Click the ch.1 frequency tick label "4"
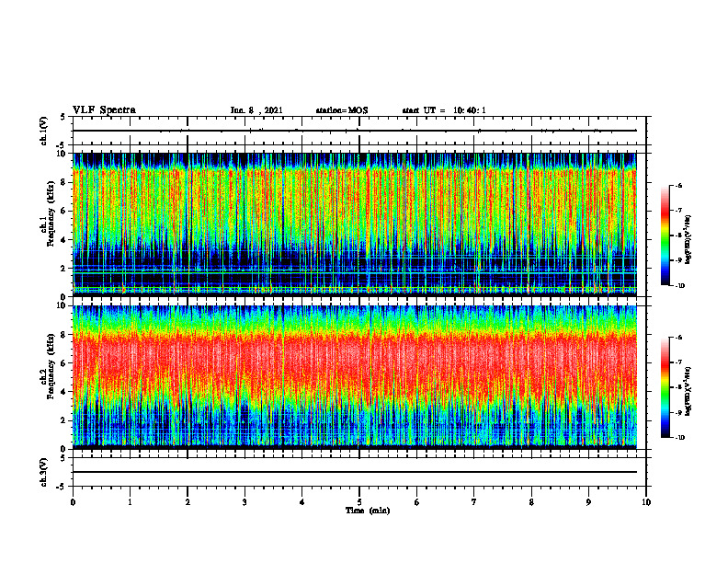 coord(64,240)
